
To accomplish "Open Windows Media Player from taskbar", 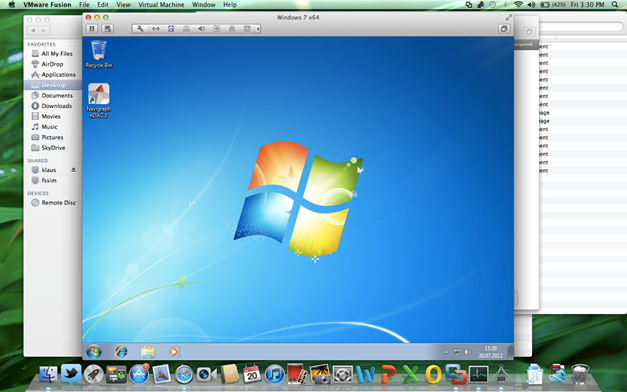I will pyautogui.click(x=174, y=352).
